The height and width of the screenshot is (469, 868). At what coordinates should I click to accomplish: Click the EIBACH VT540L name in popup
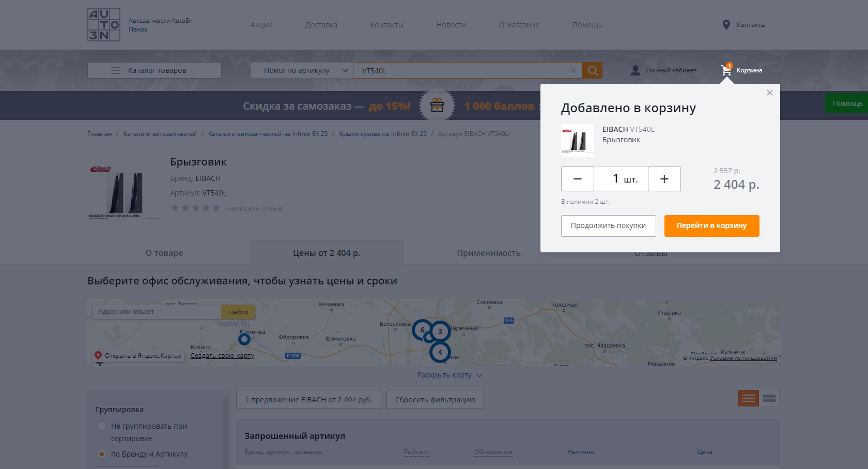[628, 129]
